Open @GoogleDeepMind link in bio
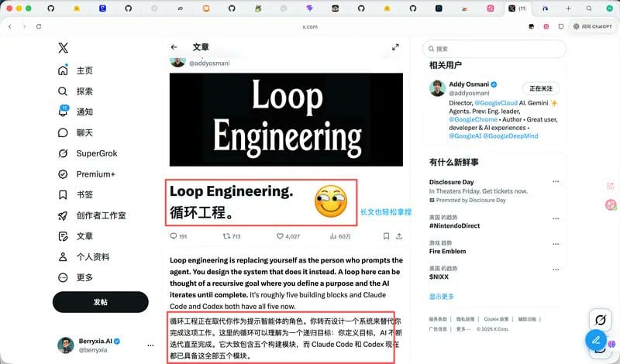This screenshot has width=620, height=364. point(511,136)
